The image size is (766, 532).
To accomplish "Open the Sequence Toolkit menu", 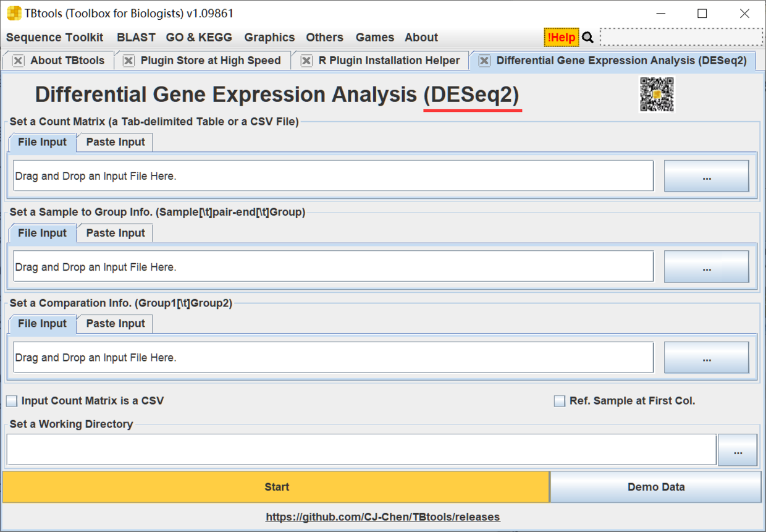I will click(55, 37).
